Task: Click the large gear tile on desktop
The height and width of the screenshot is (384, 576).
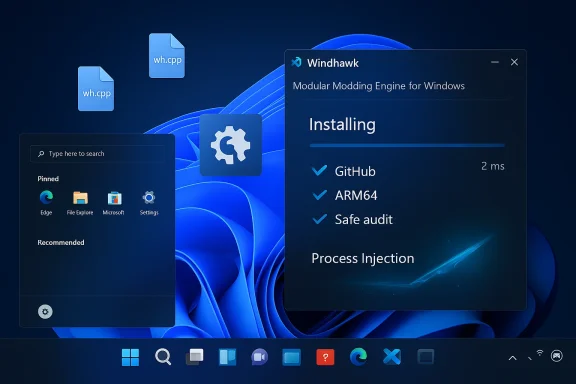Action: 231,145
